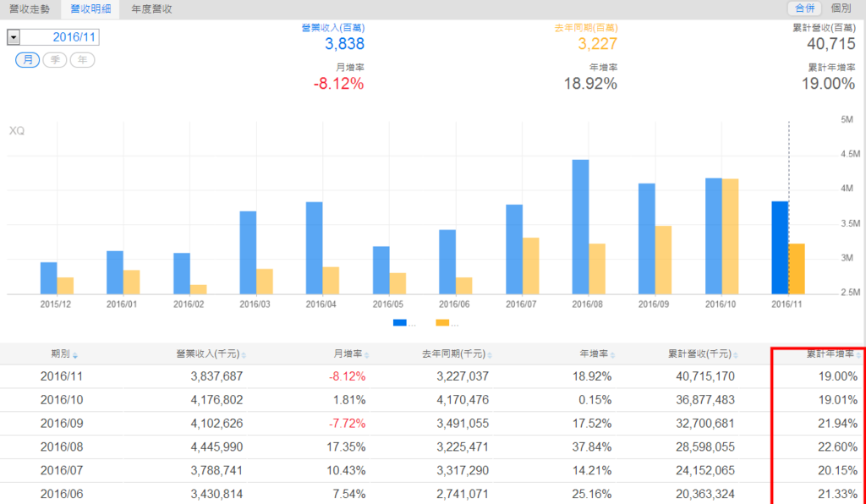Select the 2016/11 table row period
Viewport: 866px width, 504px height.
click(x=61, y=376)
